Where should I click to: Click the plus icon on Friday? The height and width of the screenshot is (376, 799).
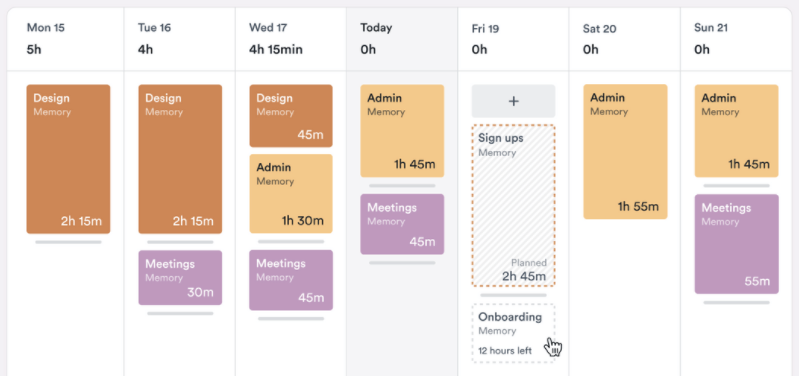(x=513, y=101)
